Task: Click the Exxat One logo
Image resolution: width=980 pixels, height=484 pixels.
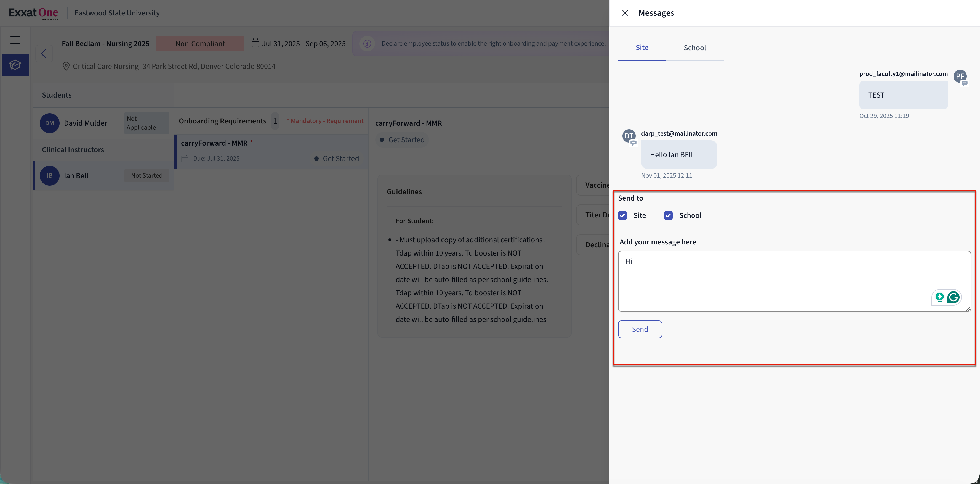Action: tap(33, 13)
